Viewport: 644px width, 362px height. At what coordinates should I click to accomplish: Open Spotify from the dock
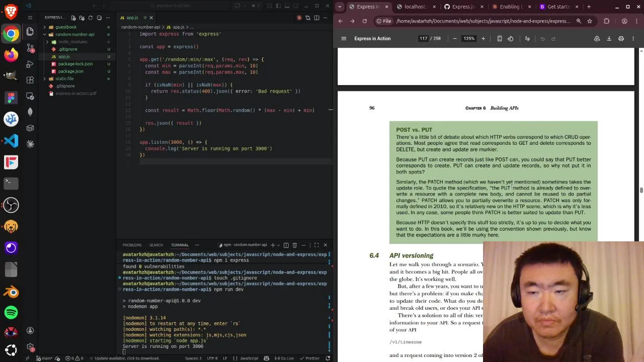11,313
